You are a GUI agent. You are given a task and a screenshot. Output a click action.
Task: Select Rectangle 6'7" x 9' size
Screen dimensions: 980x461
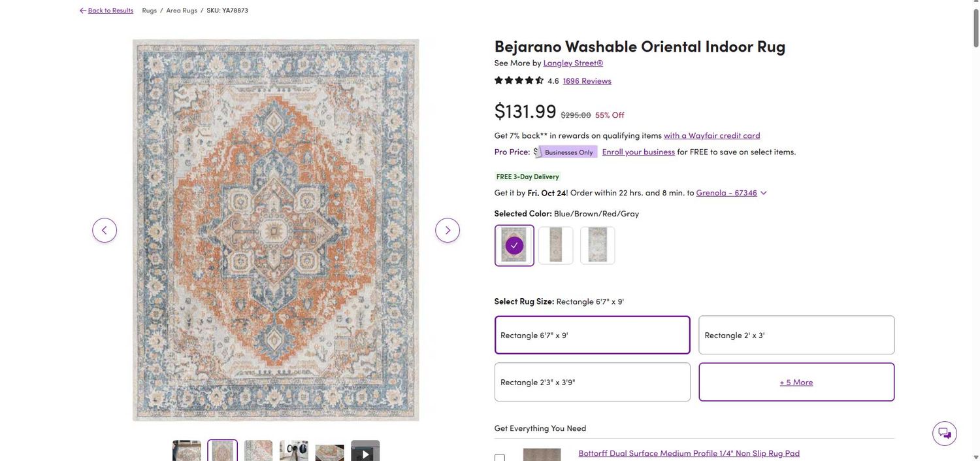point(592,335)
